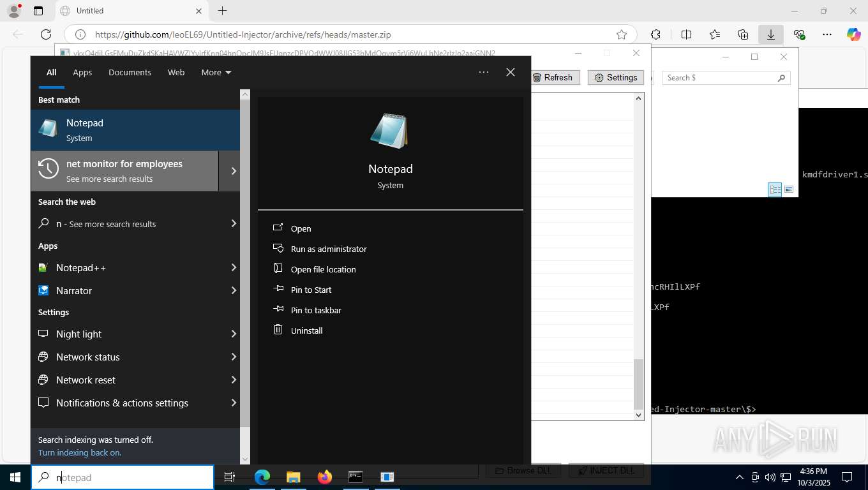Screen dimensions: 868x490
Task: Expand Notifications & actions settings chevron
Action: (x=234, y=403)
